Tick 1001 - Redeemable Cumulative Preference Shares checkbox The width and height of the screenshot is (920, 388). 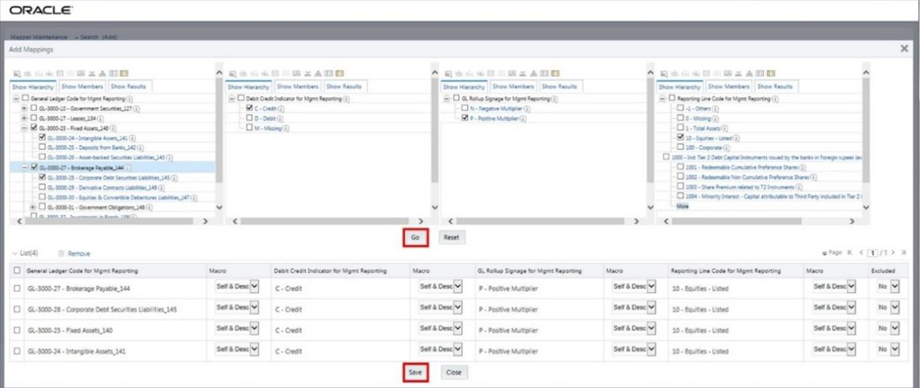tap(680, 167)
